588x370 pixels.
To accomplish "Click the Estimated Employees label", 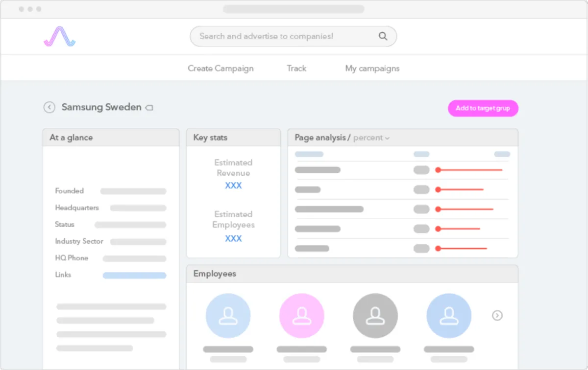I will coord(233,220).
